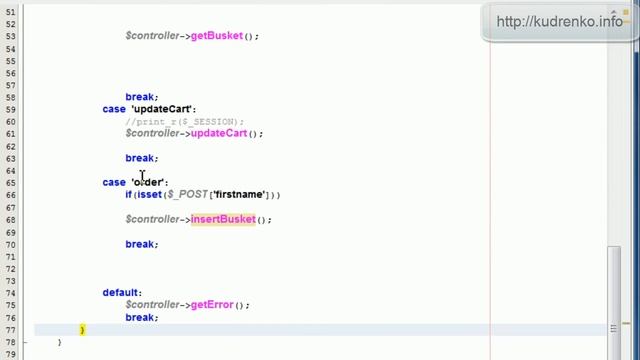Click the 'firstname' string key
This screenshot has height=360, width=640.
tap(239, 195)
